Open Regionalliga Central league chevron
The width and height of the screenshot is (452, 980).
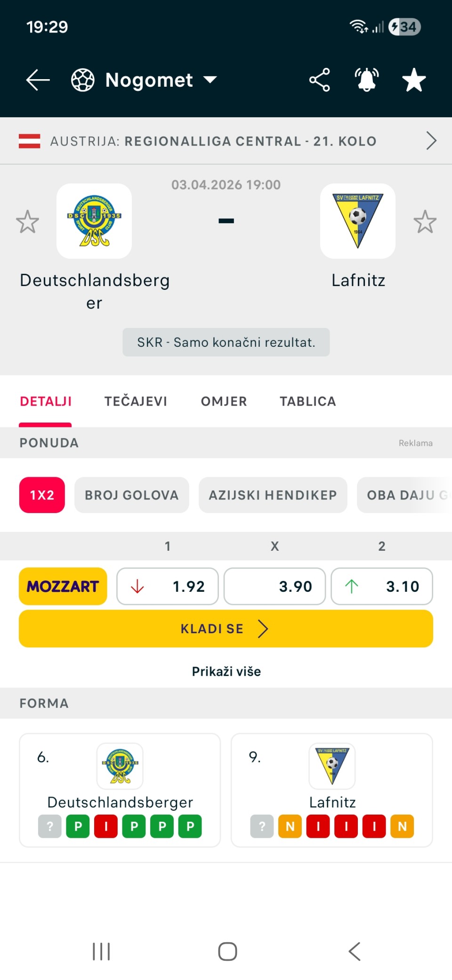(x=431, y=141)
